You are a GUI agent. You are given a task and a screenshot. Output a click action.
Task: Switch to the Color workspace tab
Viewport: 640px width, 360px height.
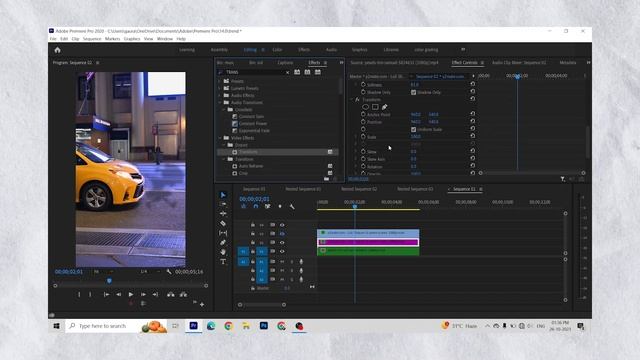[277, 50]
